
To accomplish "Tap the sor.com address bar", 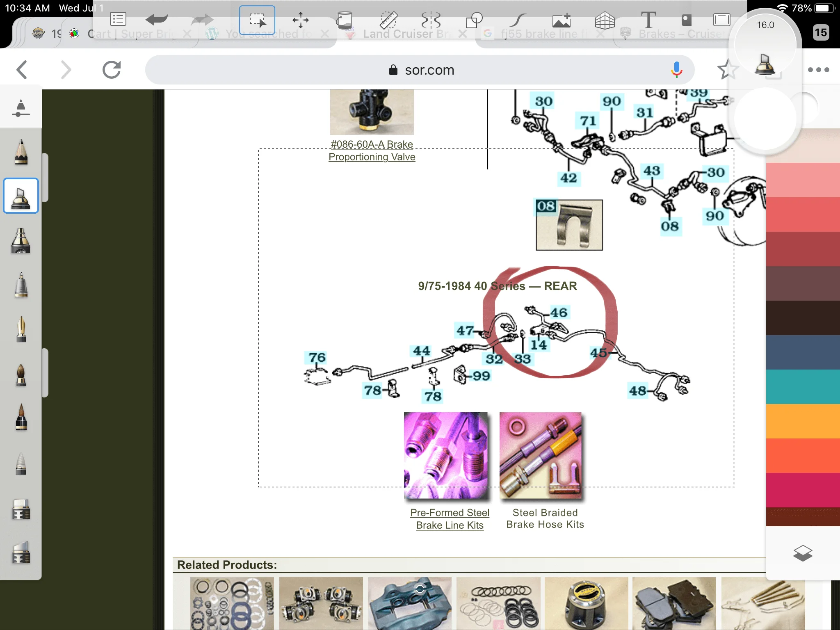I will 420,70.
